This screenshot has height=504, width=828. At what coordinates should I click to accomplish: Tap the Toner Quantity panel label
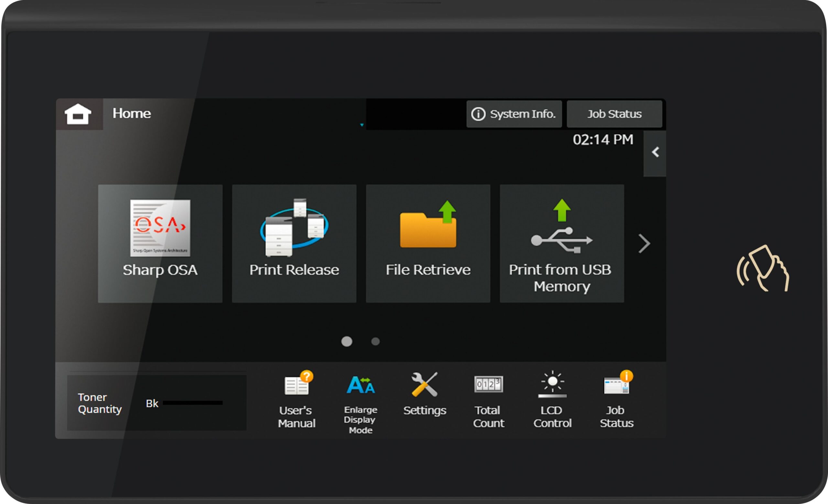[x=100, y=403]
